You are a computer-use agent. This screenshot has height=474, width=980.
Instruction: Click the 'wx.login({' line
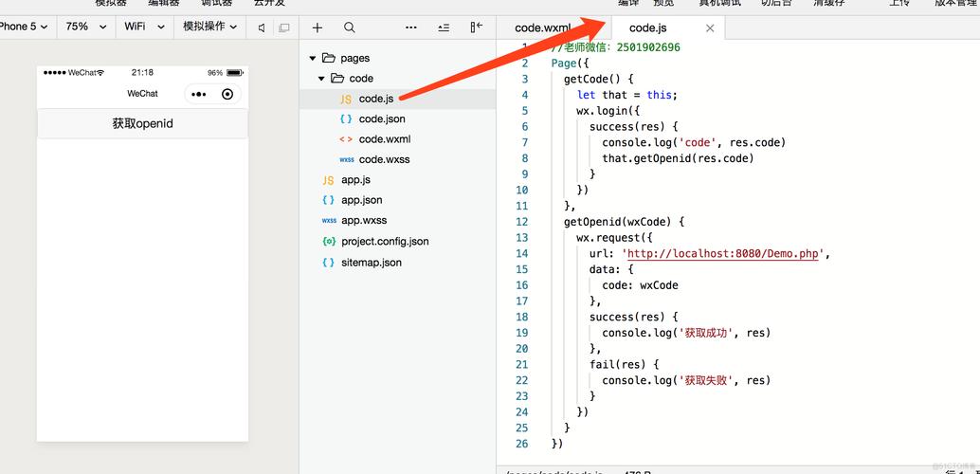click(608, 111)
